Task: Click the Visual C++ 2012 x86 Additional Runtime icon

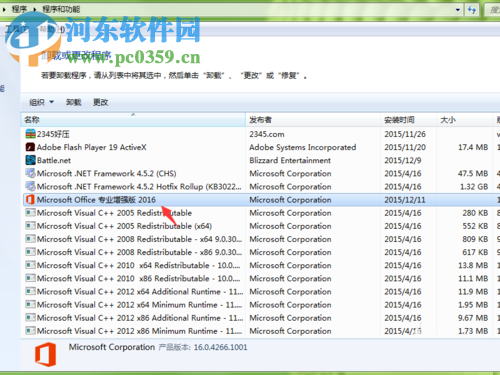Action: pos(30,318)
